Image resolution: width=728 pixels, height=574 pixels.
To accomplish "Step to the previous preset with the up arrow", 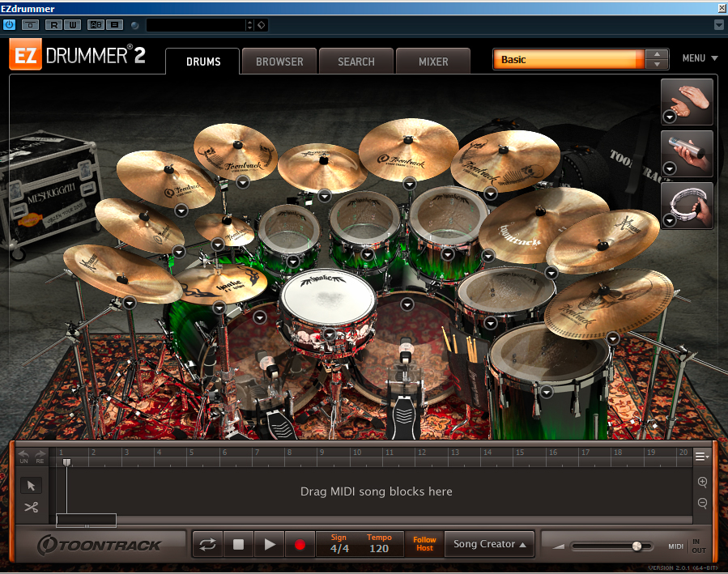I will (657, 54).
